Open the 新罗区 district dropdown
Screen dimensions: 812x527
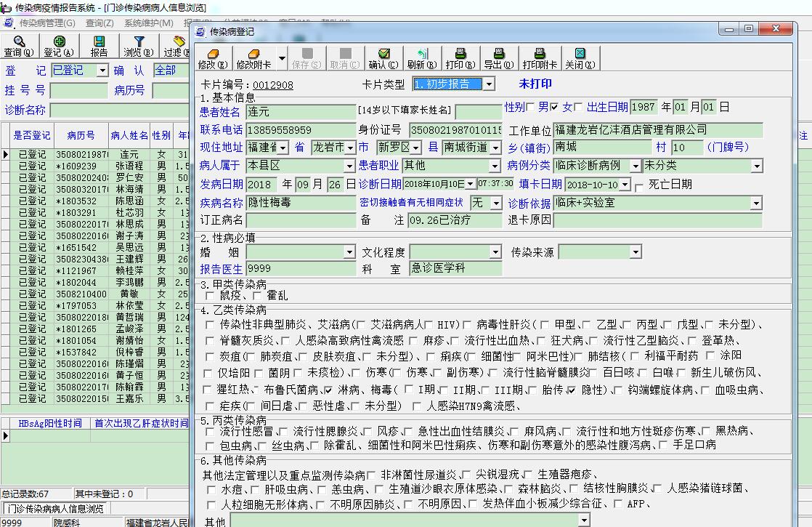(x=416, y=148)
